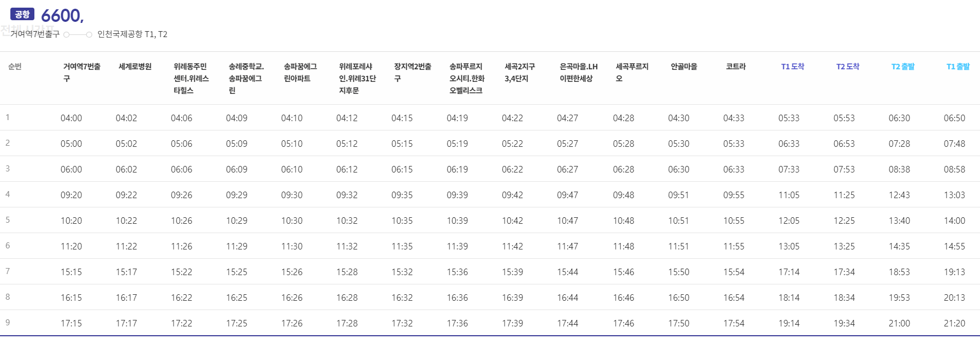The width and height of the screenshot is (980, 339).
Task: Click the 10:35 장지역 time in row 5
Action: (402, 221)
